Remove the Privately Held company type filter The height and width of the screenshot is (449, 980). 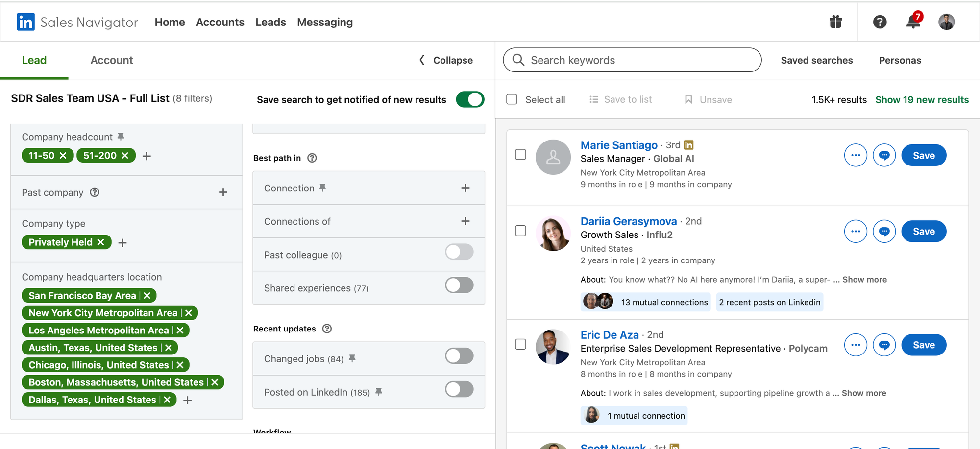click(100, 242)
